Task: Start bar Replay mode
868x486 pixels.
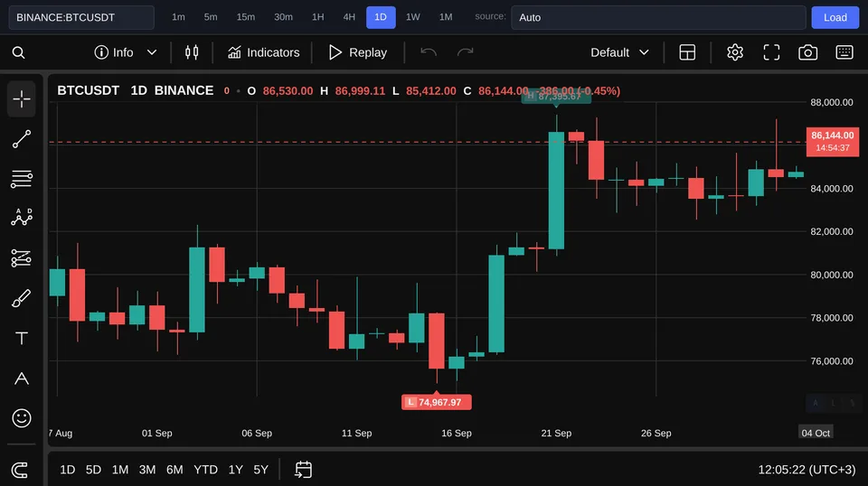Action: pyautogui.click(x=358, y=52)
